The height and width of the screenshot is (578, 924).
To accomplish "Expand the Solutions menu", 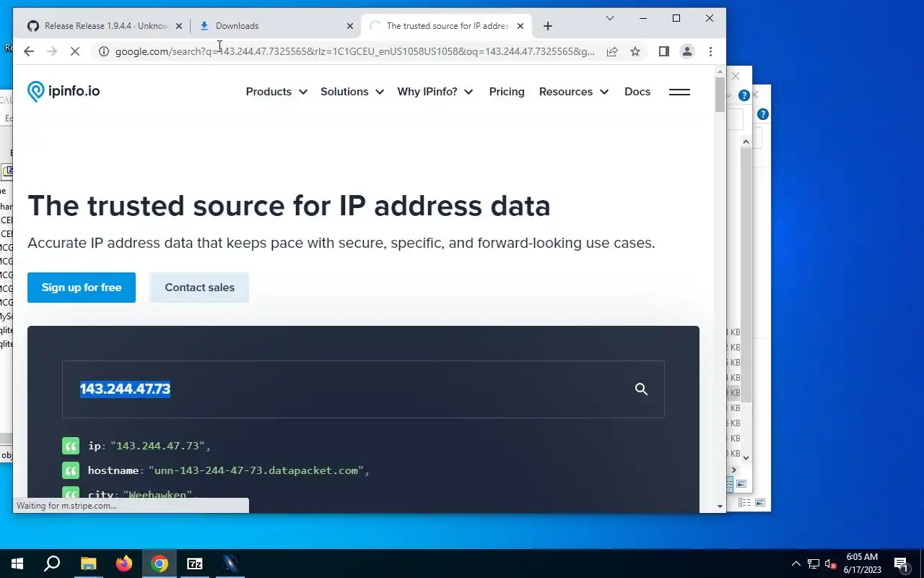I will point(352,92).
